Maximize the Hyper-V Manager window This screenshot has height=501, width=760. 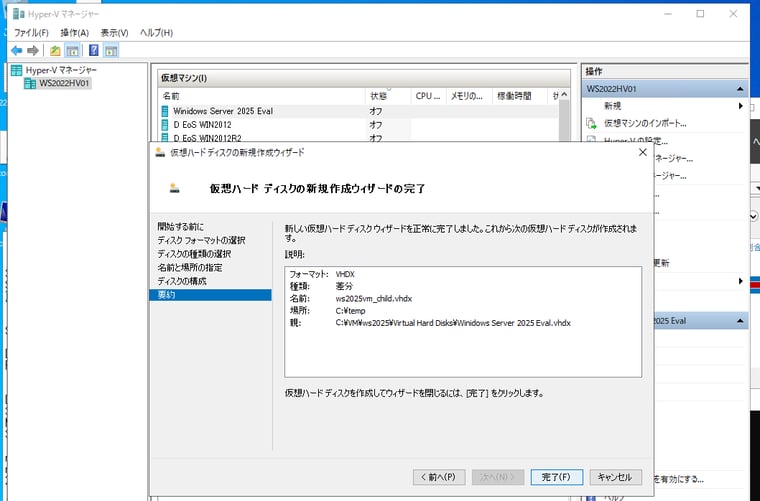pos(700,14)
